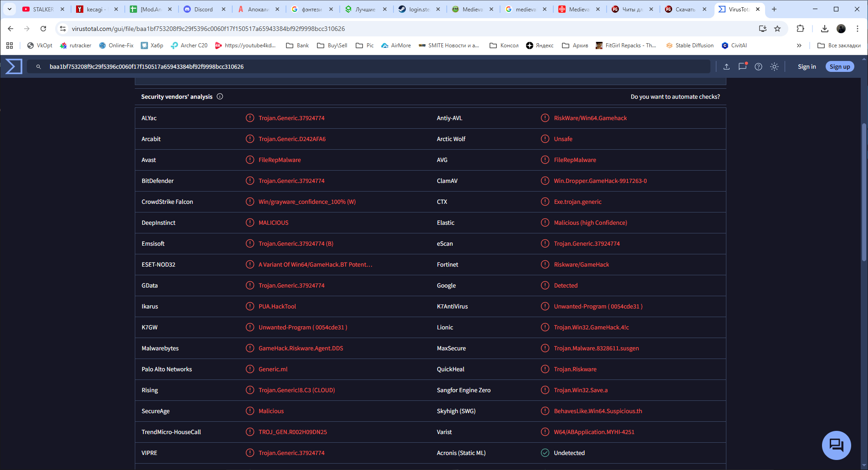Open the Все закладки bookmarks folder
This screenshot has height=470, width=868.
pos(839,45)
